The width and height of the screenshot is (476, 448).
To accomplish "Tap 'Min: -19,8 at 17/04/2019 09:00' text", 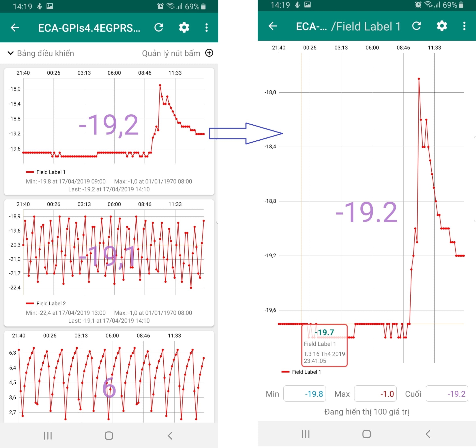I will (x=66, y=182).
